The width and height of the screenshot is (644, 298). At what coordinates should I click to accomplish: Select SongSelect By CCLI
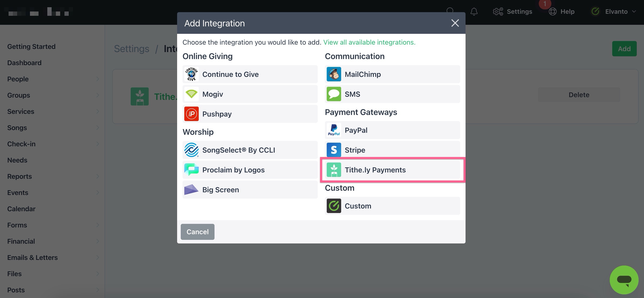[x=249, y=150]
